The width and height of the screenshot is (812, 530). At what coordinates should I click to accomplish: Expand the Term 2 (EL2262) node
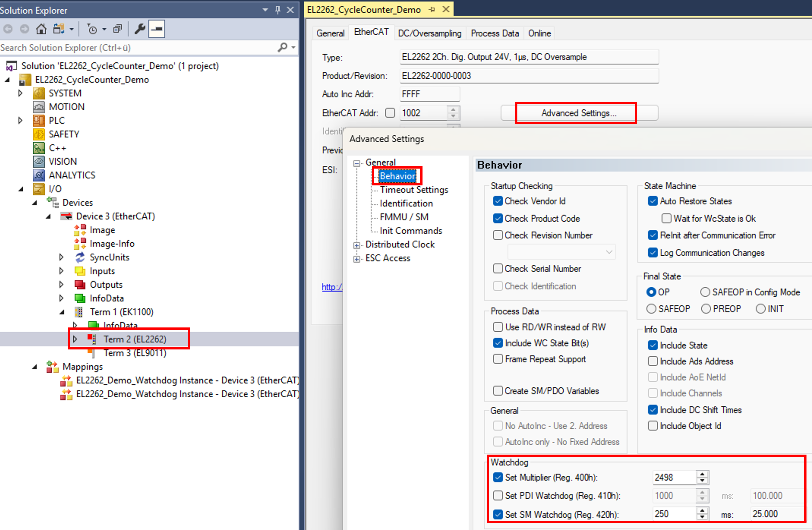(75, 339)
